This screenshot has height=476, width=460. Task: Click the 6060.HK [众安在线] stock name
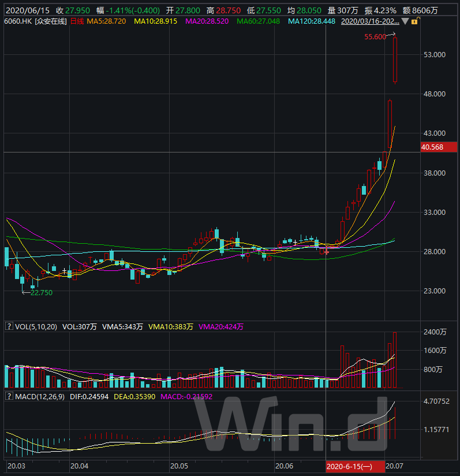(35, 21)
